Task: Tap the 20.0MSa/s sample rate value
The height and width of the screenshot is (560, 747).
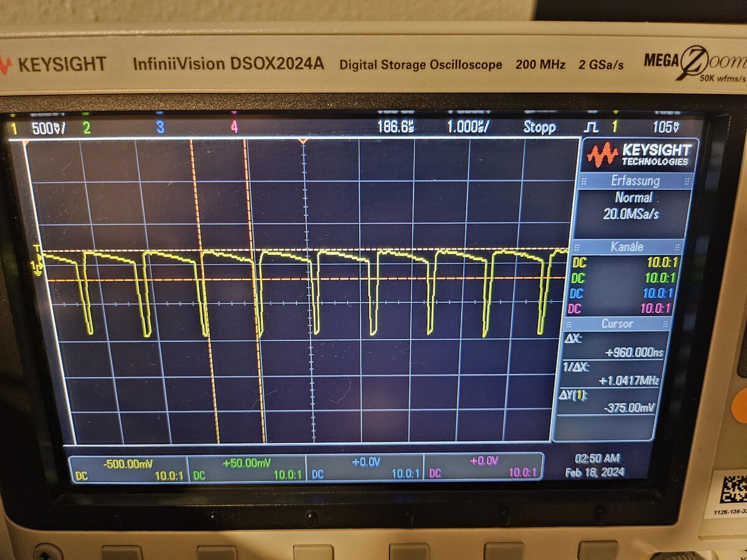Action: click(631, 213)
